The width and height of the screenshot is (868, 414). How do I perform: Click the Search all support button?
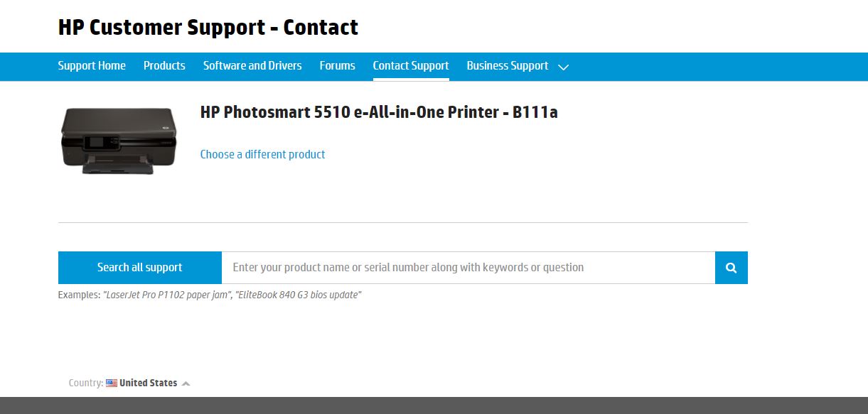[x=140, y=268]
